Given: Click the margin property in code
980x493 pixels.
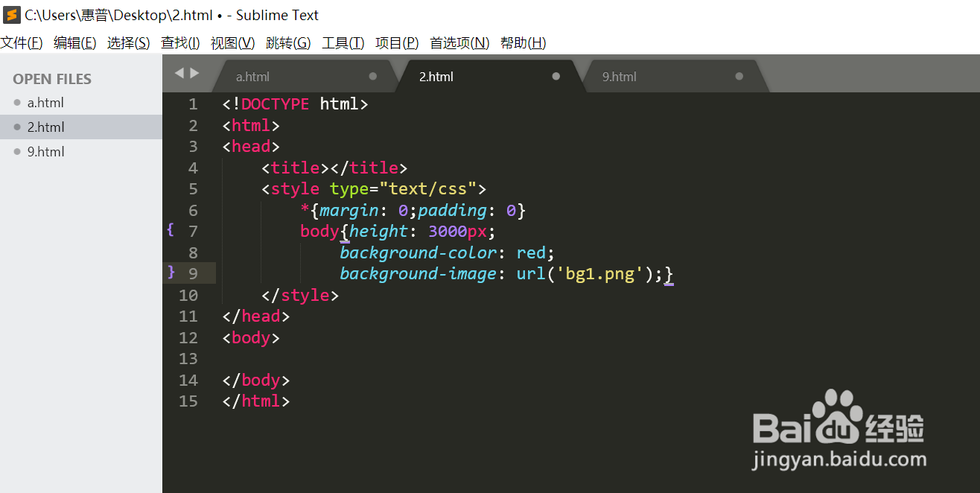Looking at the screenshot, I should pos(349,211).
